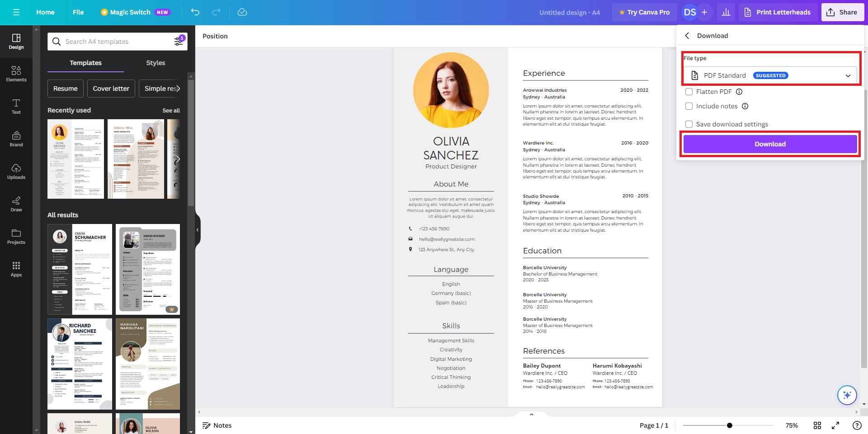
Task: Select the Product Designer text
Action: click(x=451, y=167)
